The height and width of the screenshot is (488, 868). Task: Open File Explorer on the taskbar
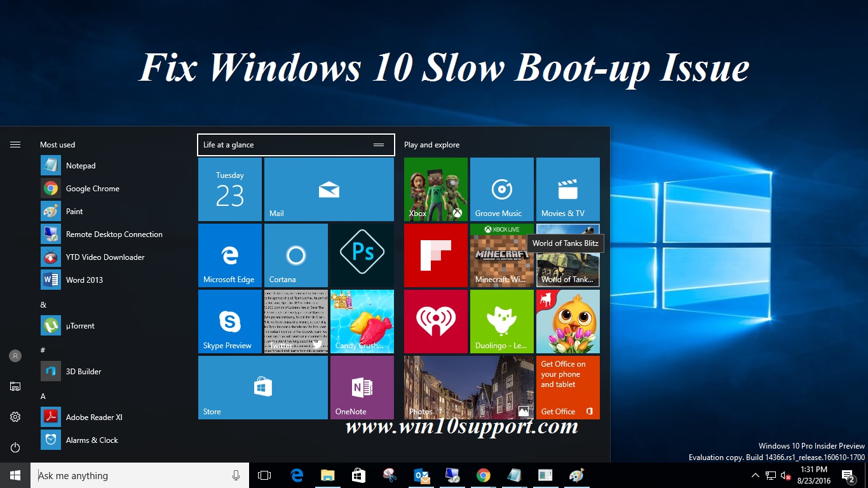pos(328,475)
